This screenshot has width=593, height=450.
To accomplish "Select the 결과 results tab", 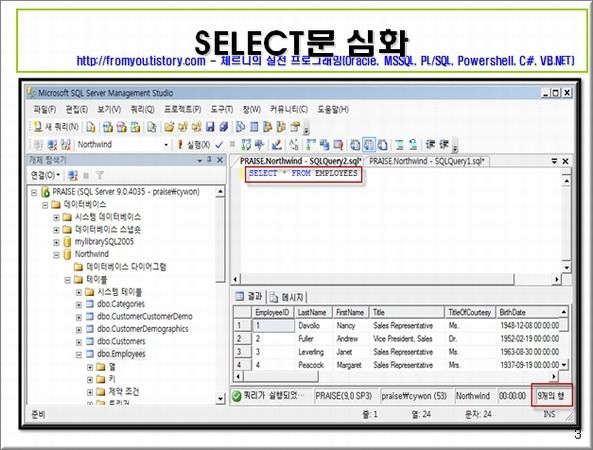I will [249, 296].
